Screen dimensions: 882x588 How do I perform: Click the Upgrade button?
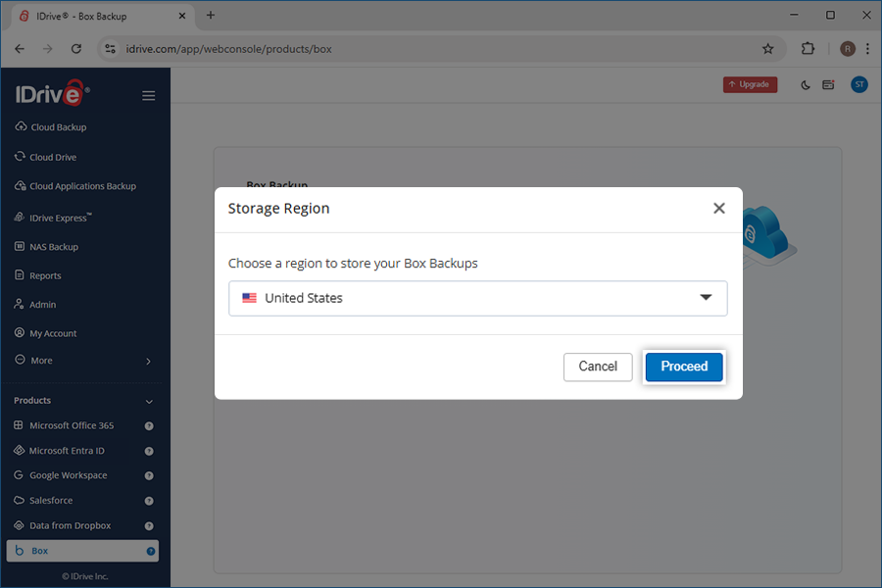pos(750,84)
